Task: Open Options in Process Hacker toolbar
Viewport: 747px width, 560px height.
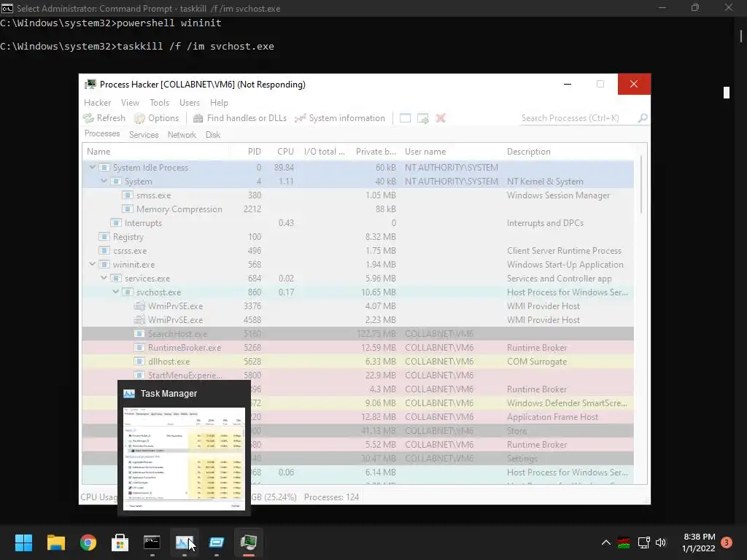Action: coord(156,118)
